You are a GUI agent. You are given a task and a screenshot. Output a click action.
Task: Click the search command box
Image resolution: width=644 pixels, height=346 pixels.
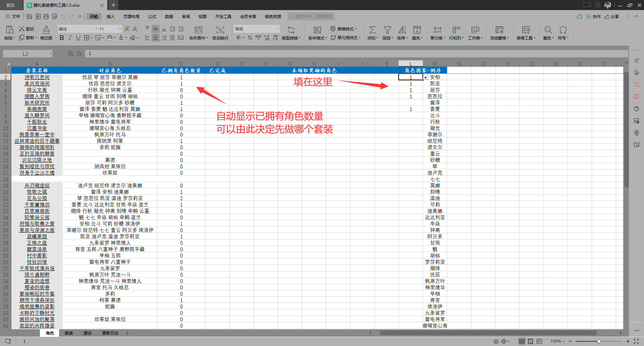(311, 16)
